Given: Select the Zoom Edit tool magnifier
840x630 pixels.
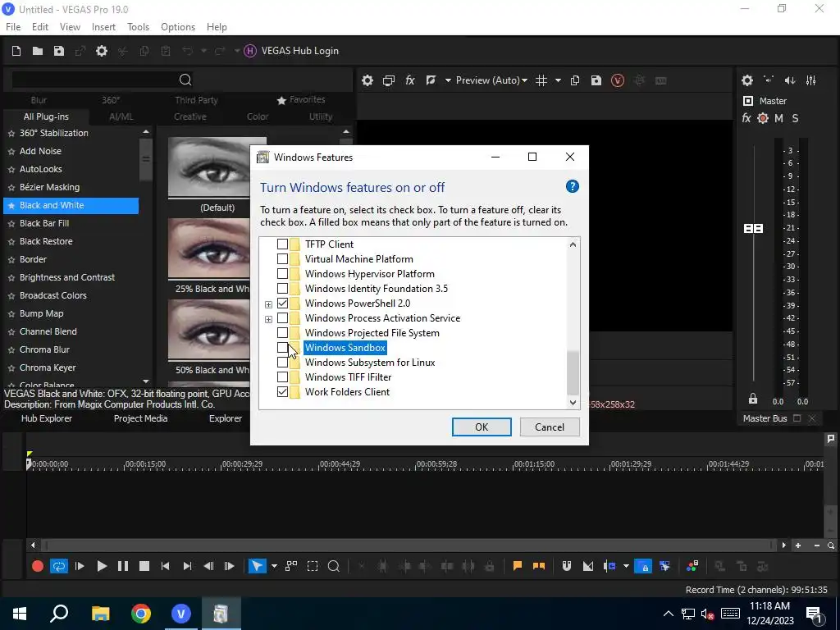Looking at the screenshot, I should [x=333, y=566].
